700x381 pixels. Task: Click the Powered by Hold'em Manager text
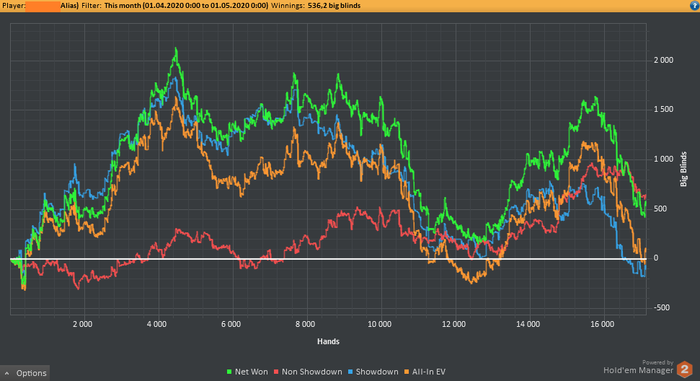(x=638, y=367)
